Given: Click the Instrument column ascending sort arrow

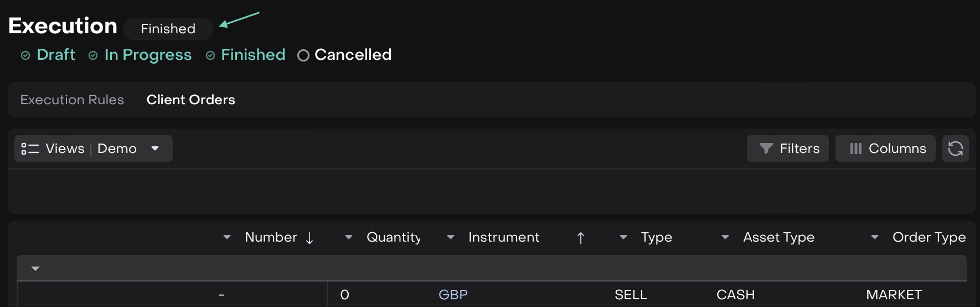Looking at the screenshot, I should [580, 238].
